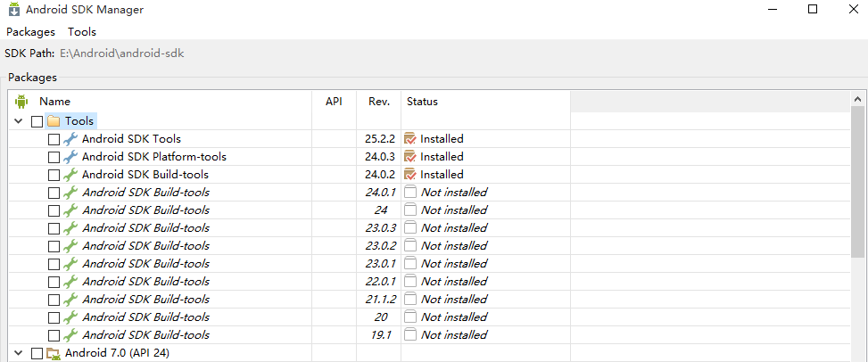868x362 pixels.
Task: Maximize the Android SDK Manager window
Action: tap(813, 9)
